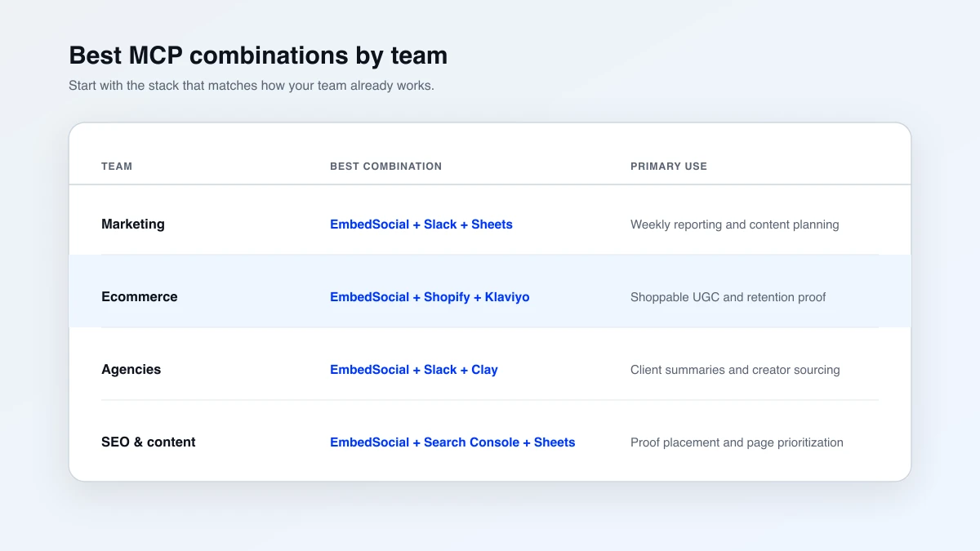The width and height of the screenshot is (980, 551).
Task: Select the 'SEO & content' team cell
Action: tap(149, 442)
